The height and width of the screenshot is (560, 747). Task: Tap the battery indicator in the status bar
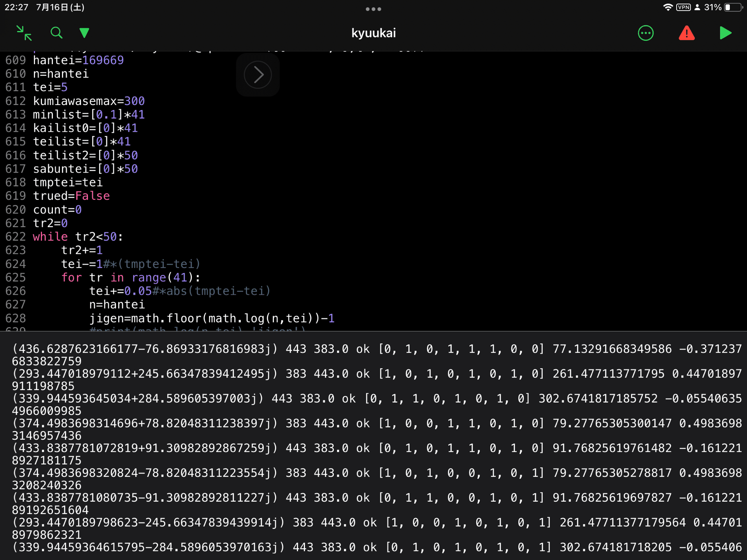pyautogui.click(x=733, y=7)
